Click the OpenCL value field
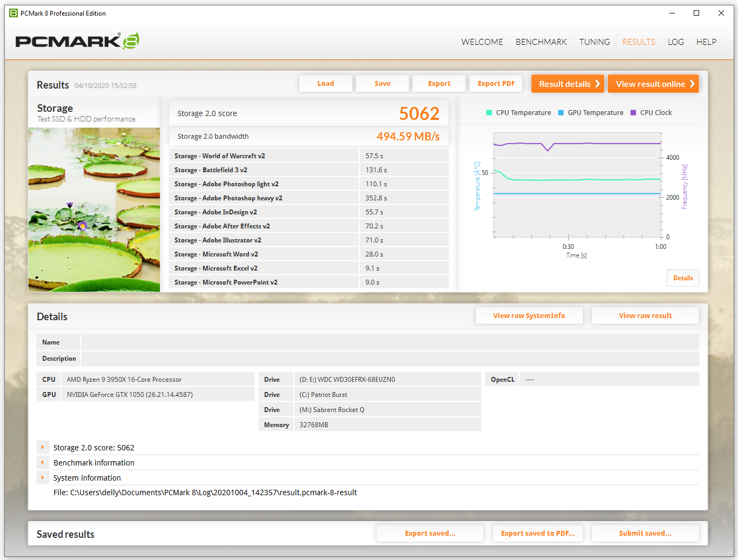 [609, 380]
